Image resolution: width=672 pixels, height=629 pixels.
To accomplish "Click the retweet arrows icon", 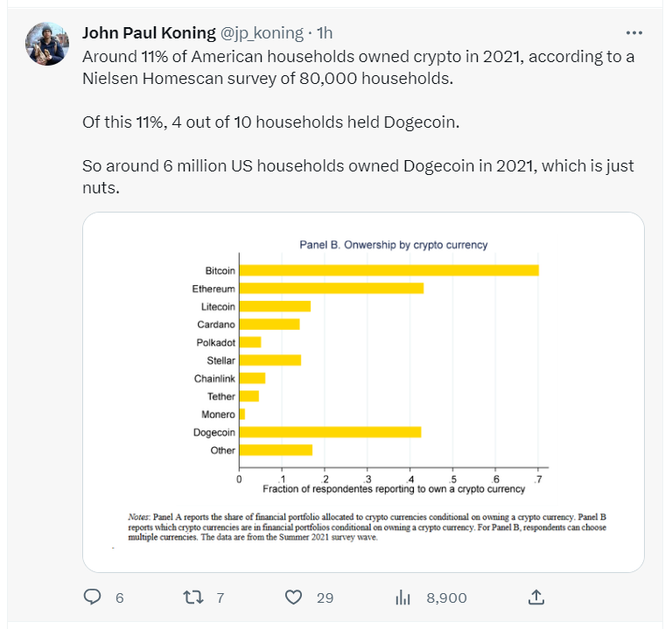I will click(193, 597).
